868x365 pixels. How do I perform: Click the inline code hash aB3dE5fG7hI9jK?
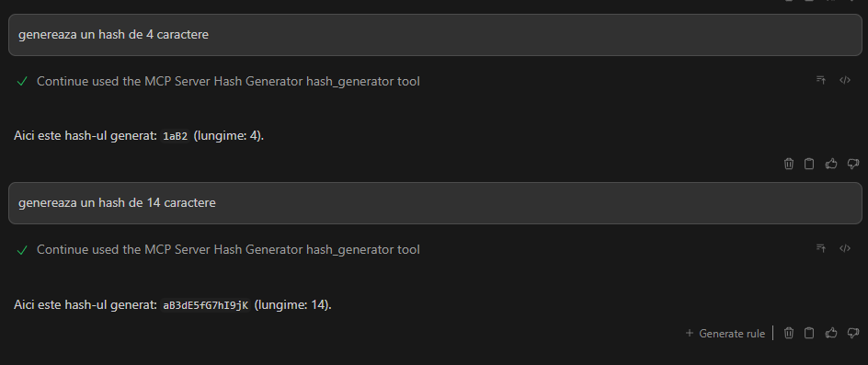pyautogui.click(x=205, y=305)
